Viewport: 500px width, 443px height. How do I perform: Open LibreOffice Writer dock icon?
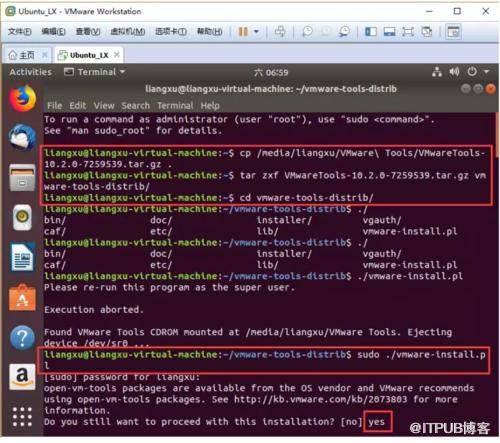click(x=22, y=257)
